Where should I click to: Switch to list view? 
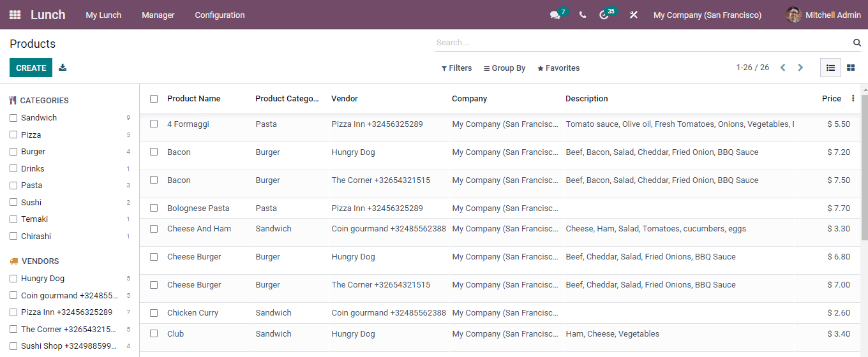(x=830, y=68)
